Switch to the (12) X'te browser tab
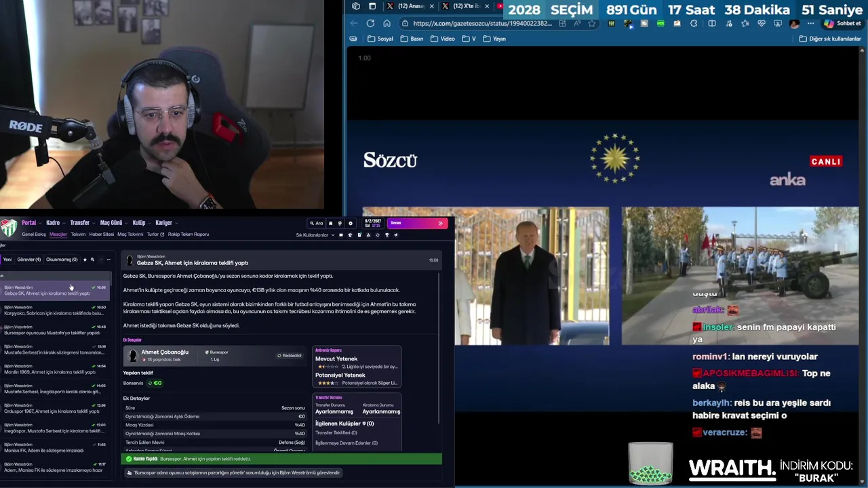Screen dimensions: 868x488 (x=466, y=6)
